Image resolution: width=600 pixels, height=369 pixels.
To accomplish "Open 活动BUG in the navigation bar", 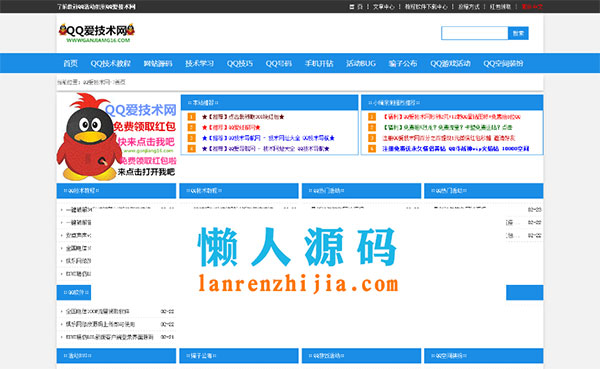I will (x=361, y=64).
